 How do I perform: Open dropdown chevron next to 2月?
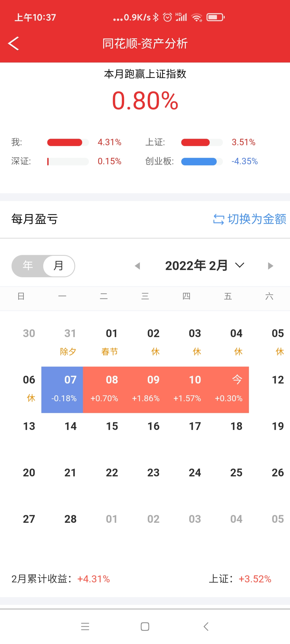click(240, 265)
